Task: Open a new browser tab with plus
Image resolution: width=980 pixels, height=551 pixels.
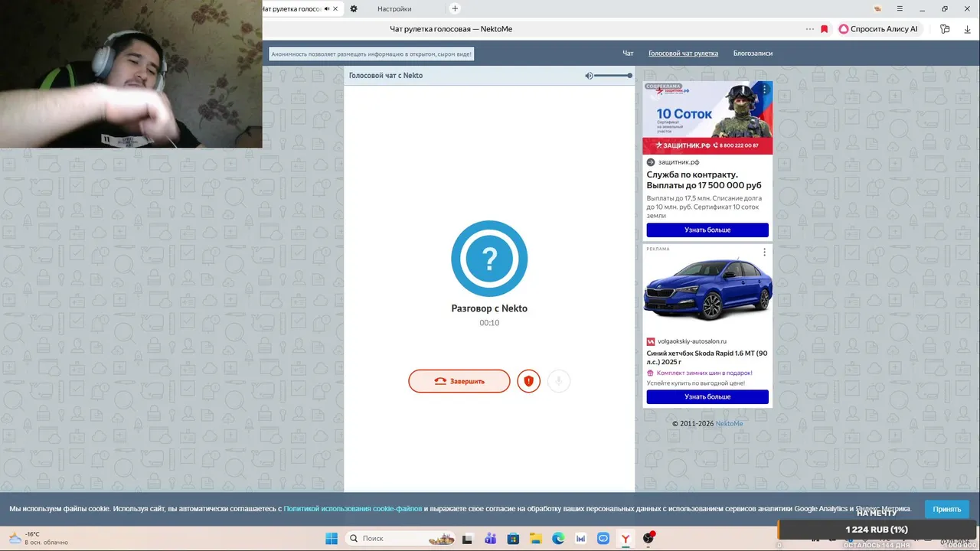Action: point(455,8)
